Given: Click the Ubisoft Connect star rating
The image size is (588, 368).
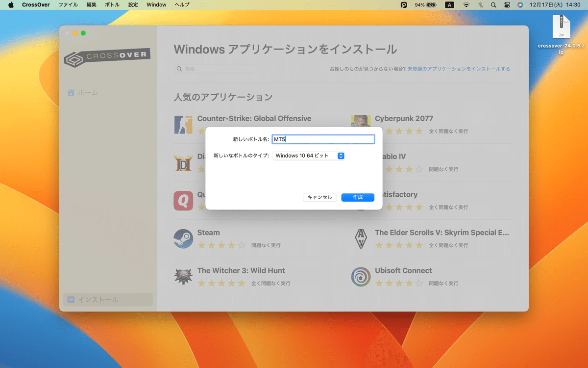Looking at the screenshot, I should pyautogui.click(x=398, y=283).
